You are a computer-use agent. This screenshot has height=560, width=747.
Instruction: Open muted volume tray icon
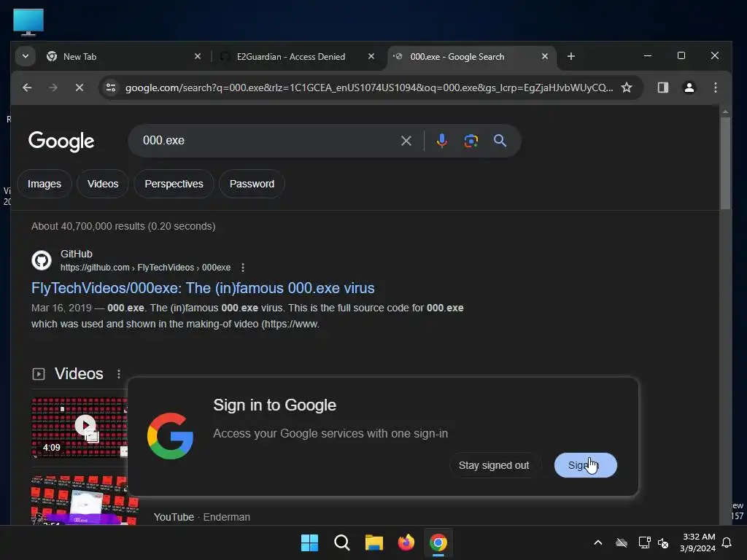pos(662,542)
